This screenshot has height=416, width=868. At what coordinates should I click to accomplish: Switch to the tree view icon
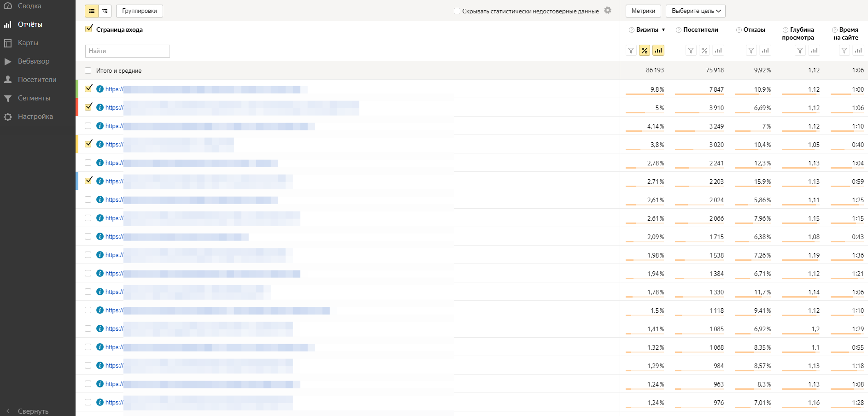click(105, 11)
